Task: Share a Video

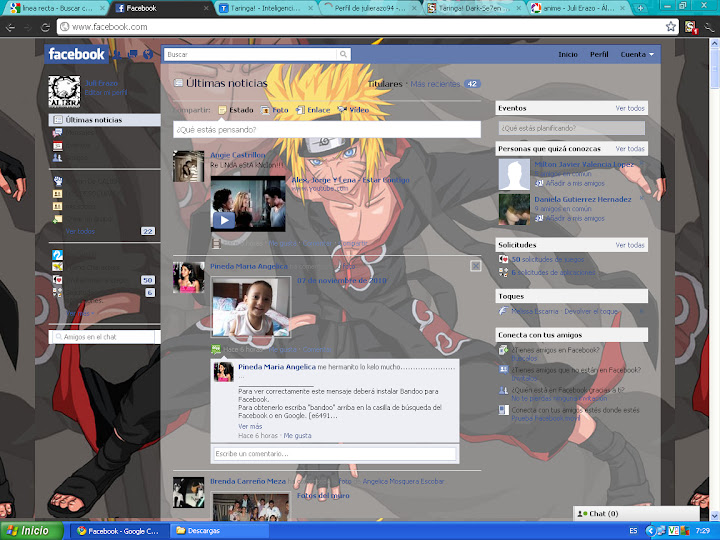Action: [x=353, y=110]
